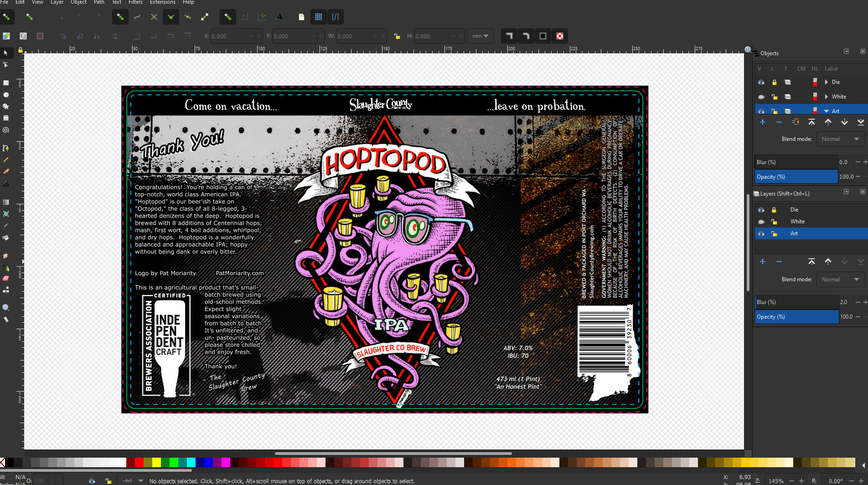Toggle width/height ratio lock
The width and height of the screenshot is (868, 485).
397,36
